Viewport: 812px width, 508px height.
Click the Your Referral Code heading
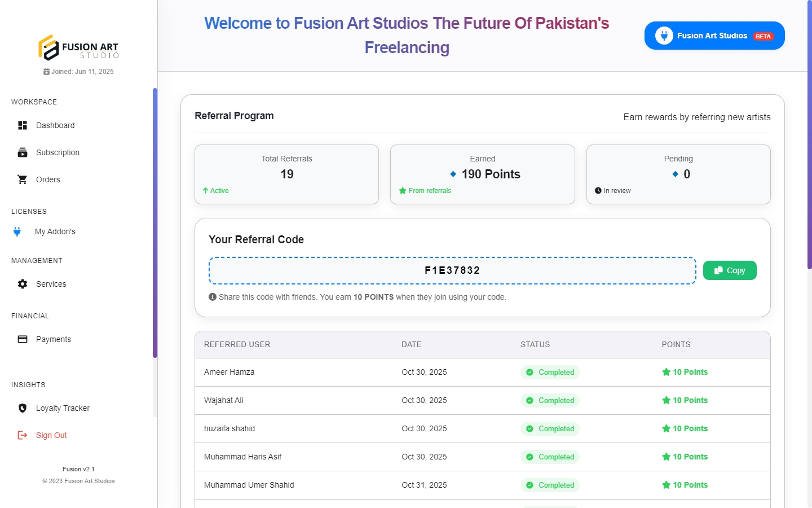click(x=256, y=239)
